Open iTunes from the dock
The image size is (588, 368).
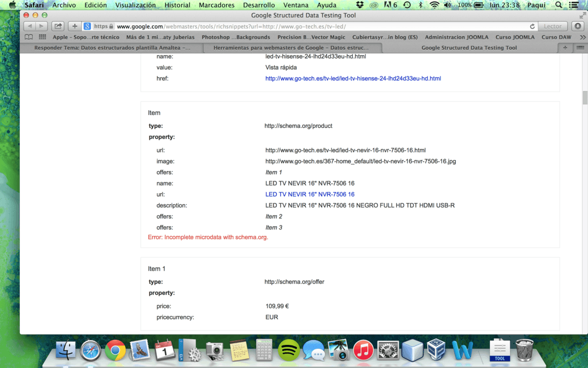point(363,350)
